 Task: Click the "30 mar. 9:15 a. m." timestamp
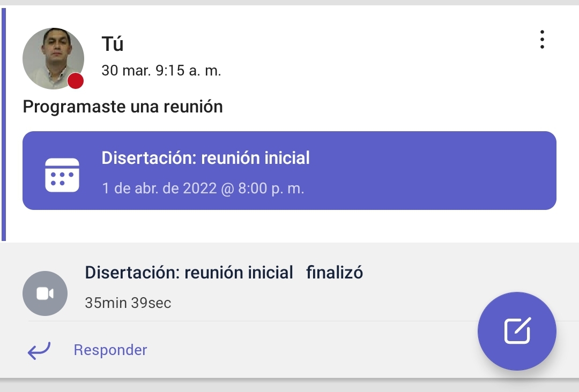click(161, 71)
